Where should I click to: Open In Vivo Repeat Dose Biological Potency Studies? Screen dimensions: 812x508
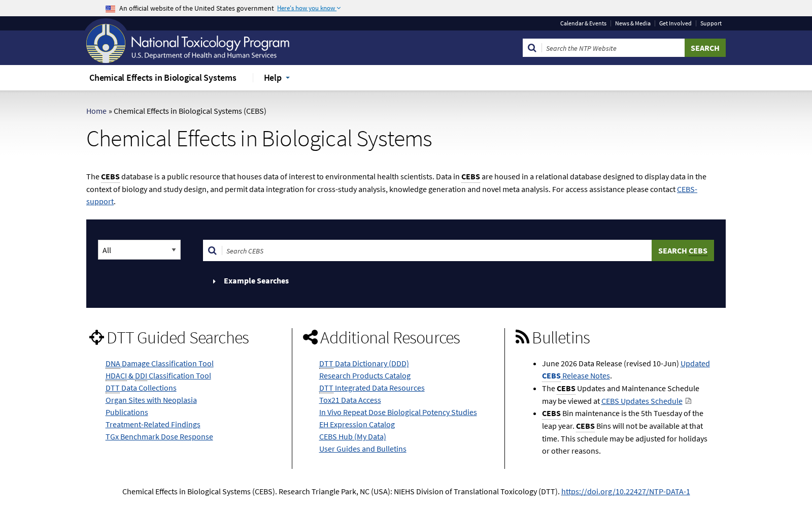[398, 412]
